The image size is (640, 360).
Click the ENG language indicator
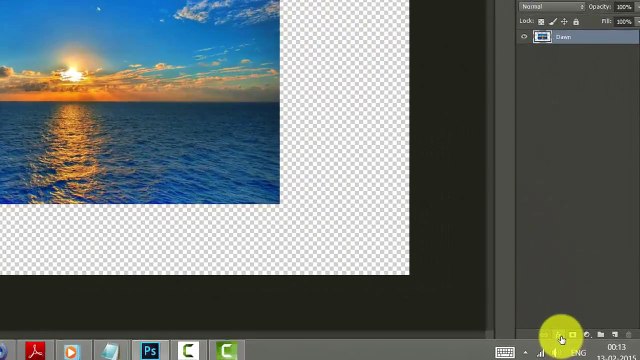pyautogui.click(x=578, y=353)
